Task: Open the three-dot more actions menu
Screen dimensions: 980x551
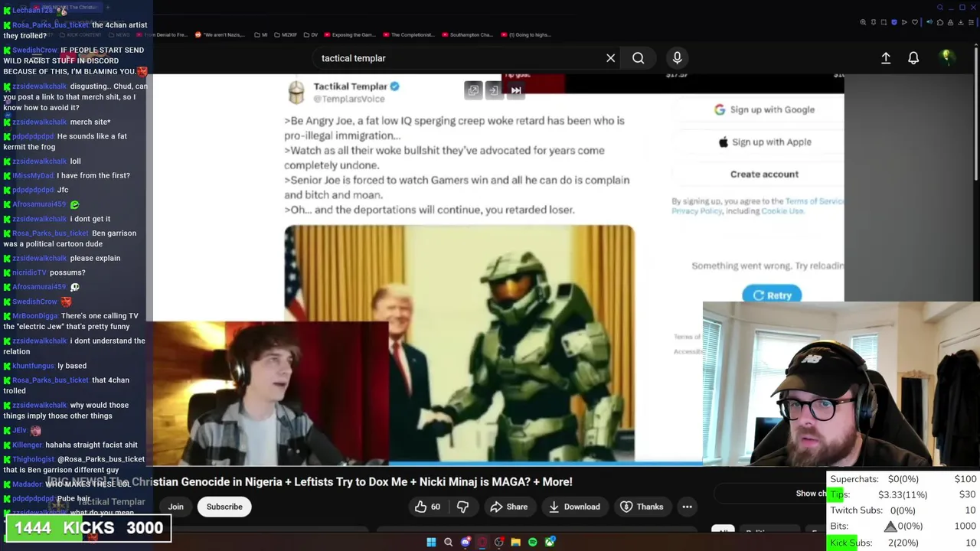Action: 687,507
